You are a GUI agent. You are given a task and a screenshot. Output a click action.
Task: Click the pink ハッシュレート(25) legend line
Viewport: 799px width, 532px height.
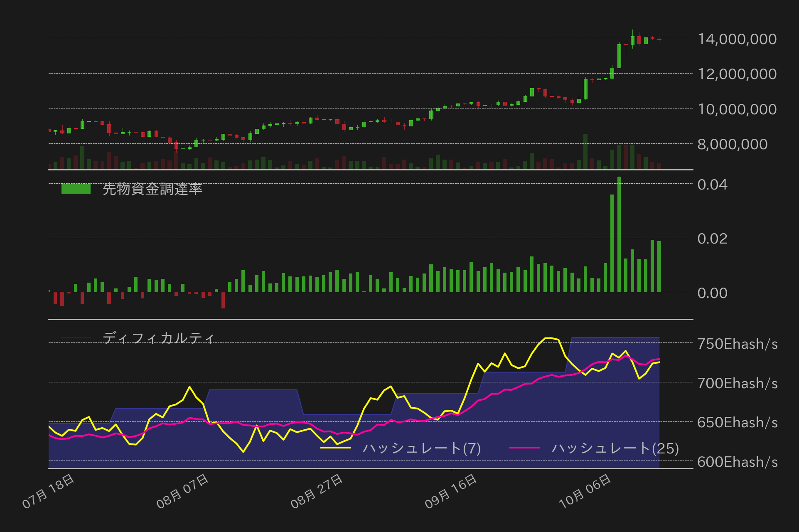(524, 448)
